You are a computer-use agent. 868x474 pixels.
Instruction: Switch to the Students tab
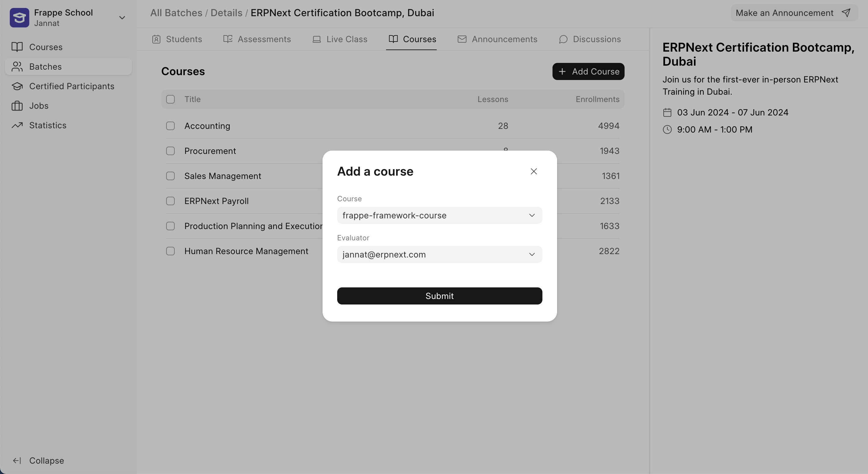[x=177, y=39]
